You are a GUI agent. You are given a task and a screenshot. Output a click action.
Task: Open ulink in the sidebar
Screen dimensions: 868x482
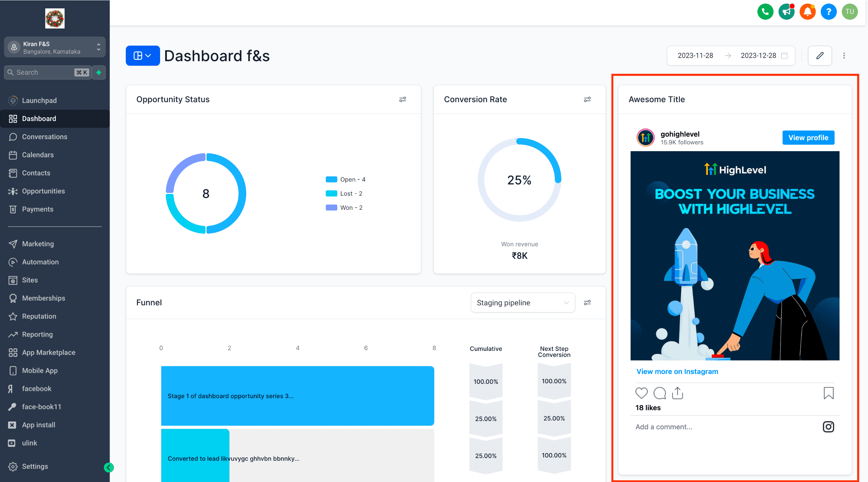click(55, 443)
